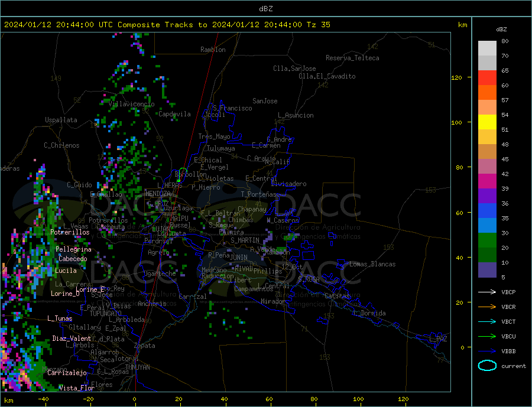Click the Vista_Flor label
Screen dimensions: 532x407
(77, 388)
